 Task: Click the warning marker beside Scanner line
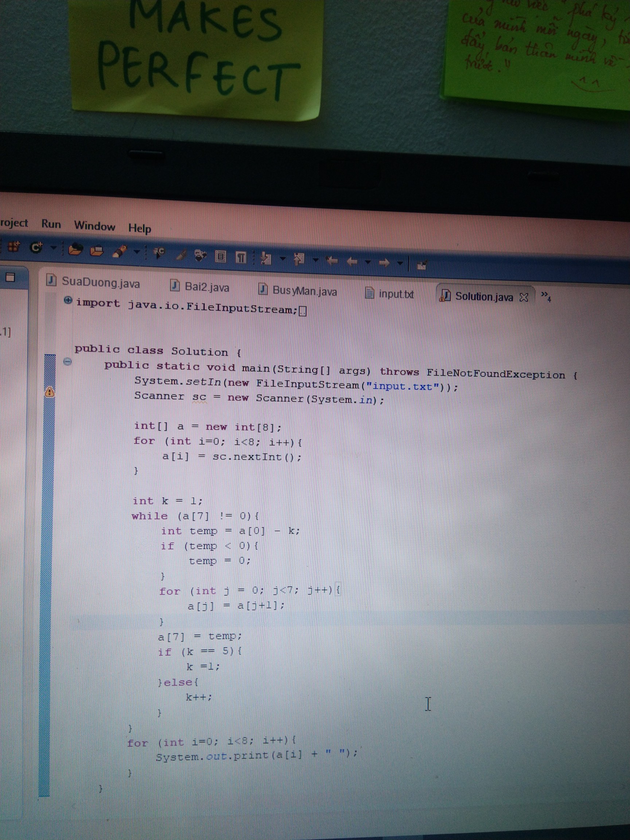coord(49,392)
